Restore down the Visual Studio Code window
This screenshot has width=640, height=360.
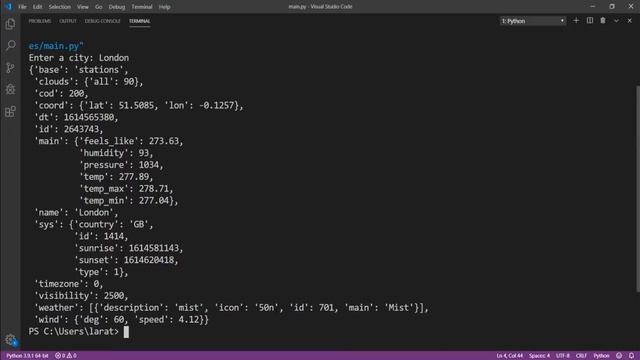pyautogui.click(x=611, y=7)
